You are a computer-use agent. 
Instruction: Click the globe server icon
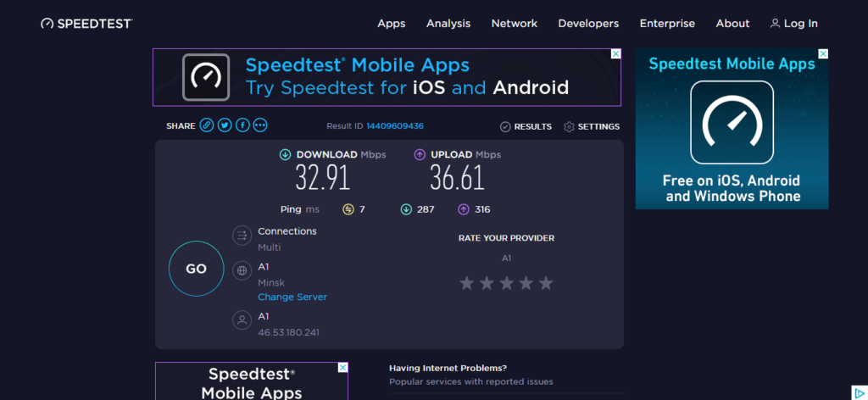pyautogui.click(x=242, y=270)
